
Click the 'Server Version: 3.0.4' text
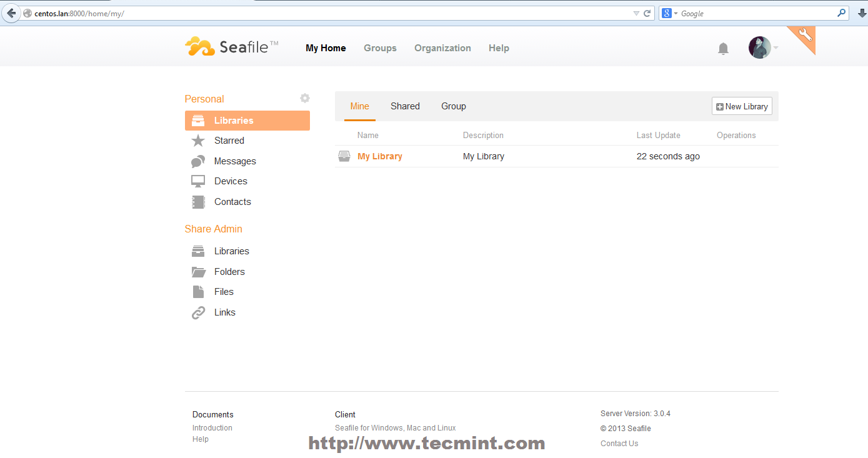(636, 414)
